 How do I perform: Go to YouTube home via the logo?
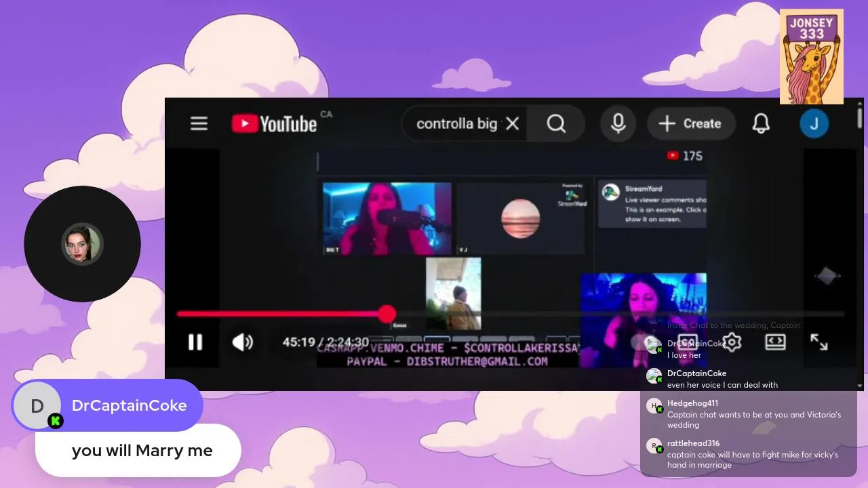click(274, 123)
